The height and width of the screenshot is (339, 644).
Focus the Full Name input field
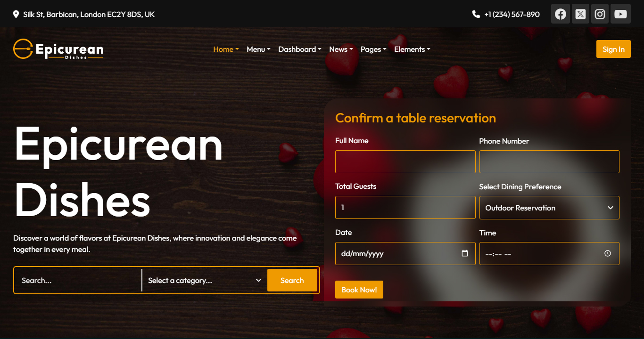[405, 162]
